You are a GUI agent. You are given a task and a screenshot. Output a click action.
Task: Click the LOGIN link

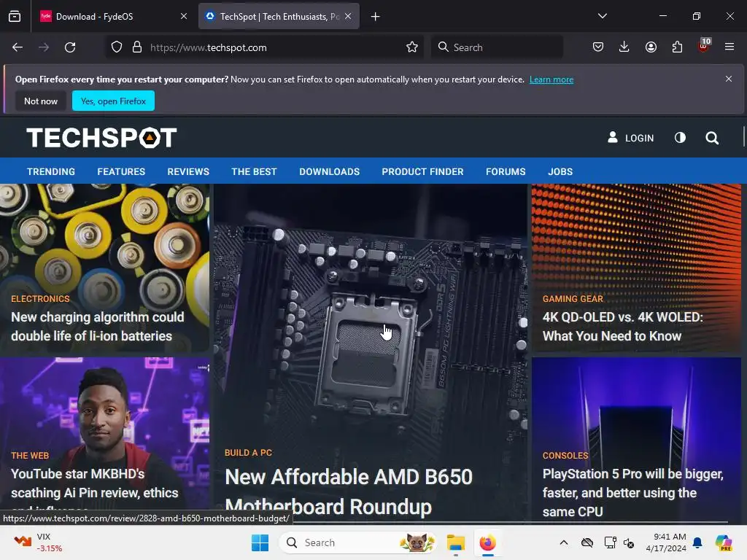point(639,138)
